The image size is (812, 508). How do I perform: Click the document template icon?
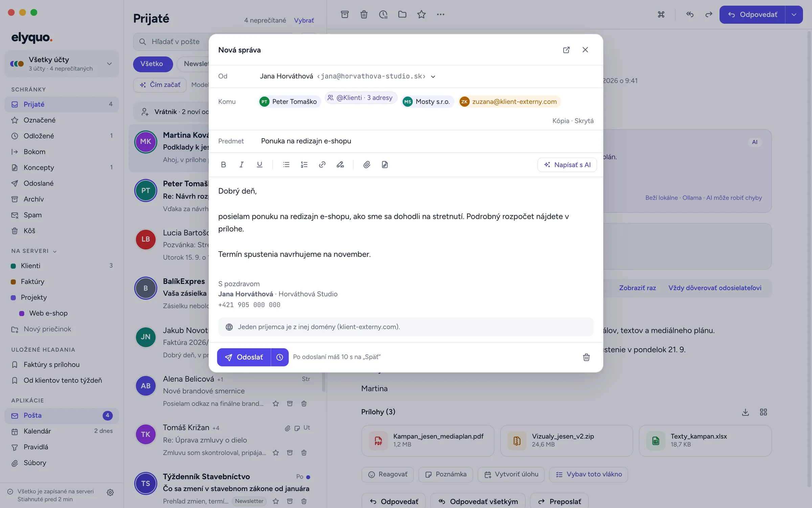[x=385, y=165]
